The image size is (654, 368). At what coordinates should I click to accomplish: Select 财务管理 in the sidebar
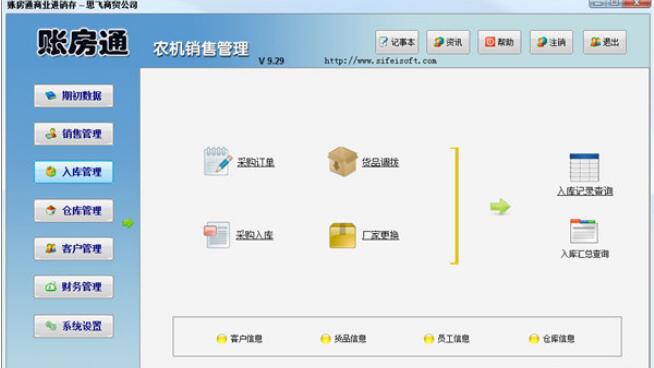point(73,287)
